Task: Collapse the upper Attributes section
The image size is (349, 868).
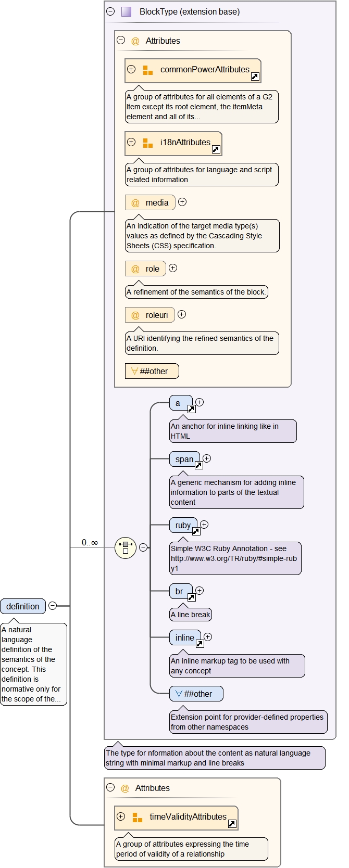Action: pos(121,40)
